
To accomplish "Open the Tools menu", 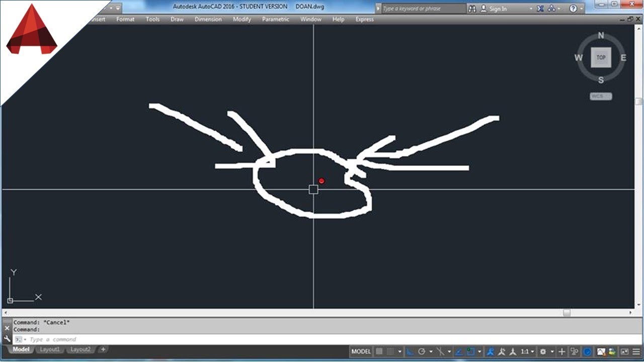I will (152, 19).
